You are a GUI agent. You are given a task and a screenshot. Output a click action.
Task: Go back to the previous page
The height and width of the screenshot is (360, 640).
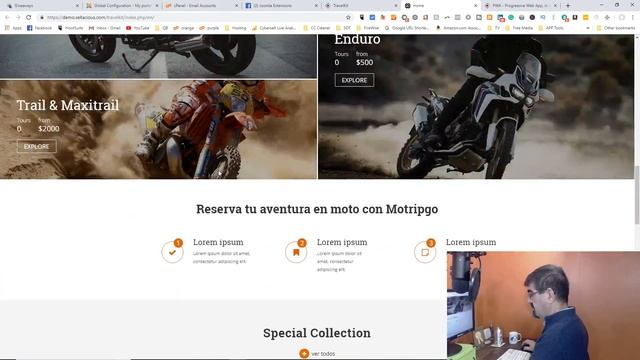coord(7,18)
